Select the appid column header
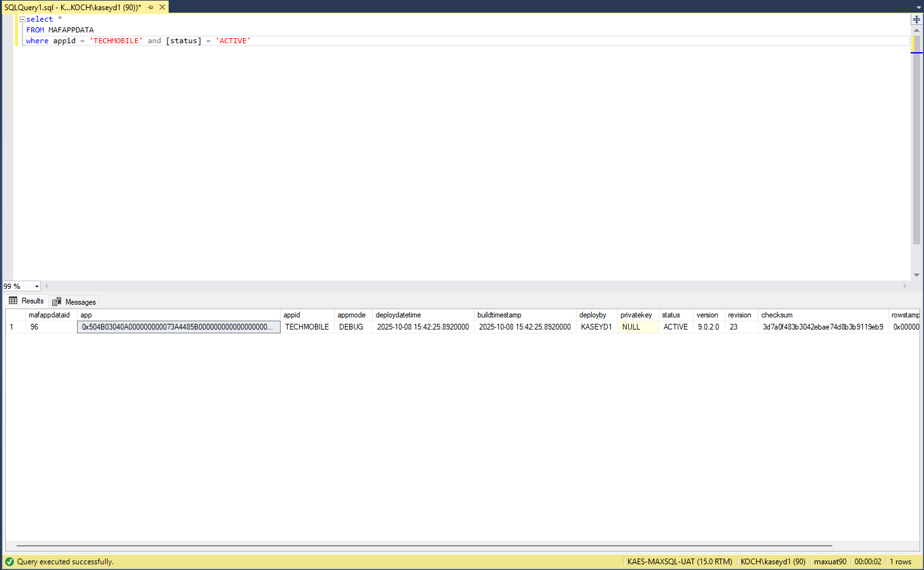Image resolution: width=924 pixels, height=570 pixels. pos(307,315)
